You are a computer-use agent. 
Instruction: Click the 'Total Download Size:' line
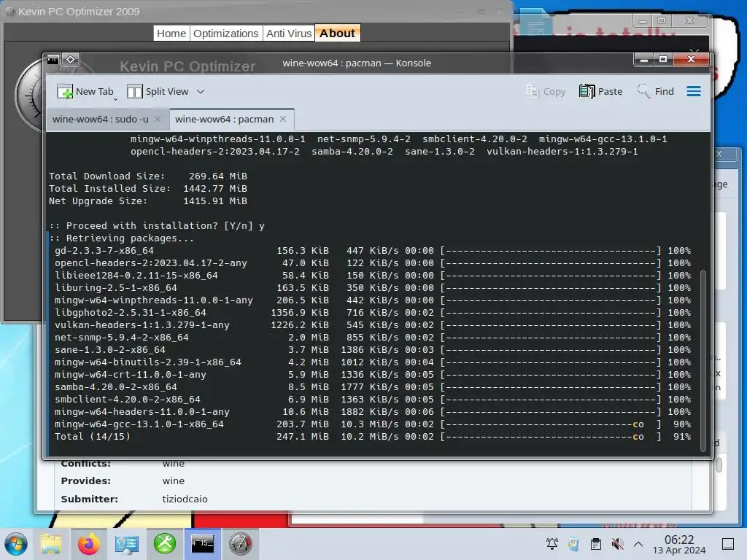tap(148, 176)
